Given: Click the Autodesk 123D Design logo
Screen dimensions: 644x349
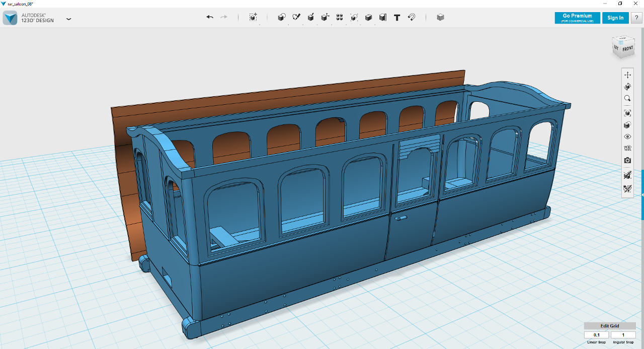Looking at the screenshot, I should 10,18.
